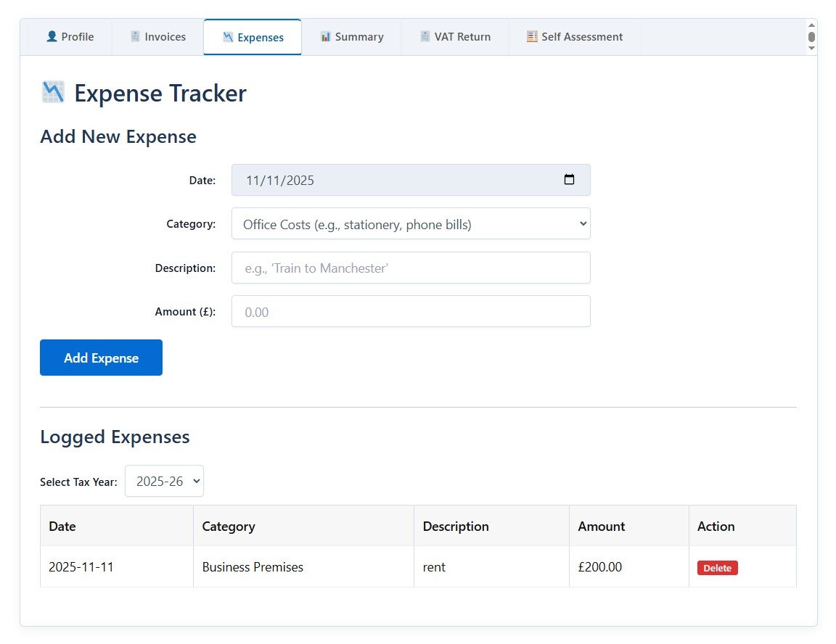
Task: Click the Invoices receipt icon
Action: click(134, 36)
